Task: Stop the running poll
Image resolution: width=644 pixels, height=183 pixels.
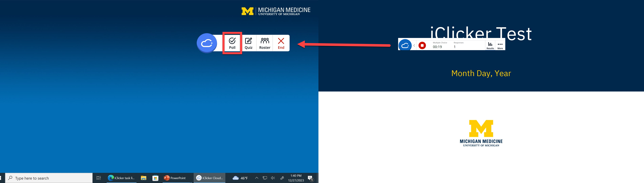Action: tap(422, 45)
